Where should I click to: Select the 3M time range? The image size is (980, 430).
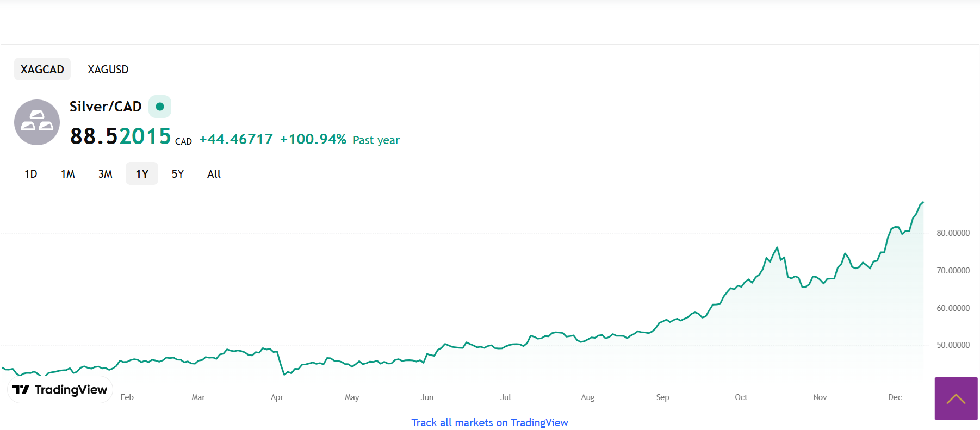(106, 174)
